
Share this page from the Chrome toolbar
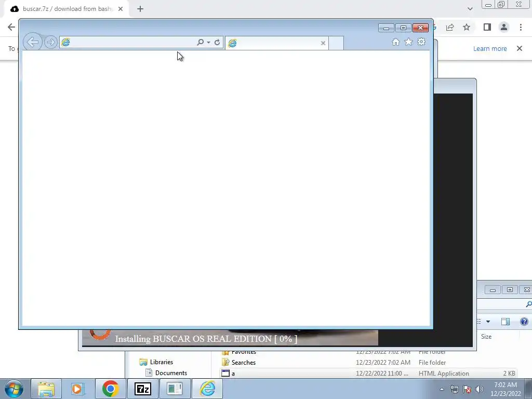[450, 27]
